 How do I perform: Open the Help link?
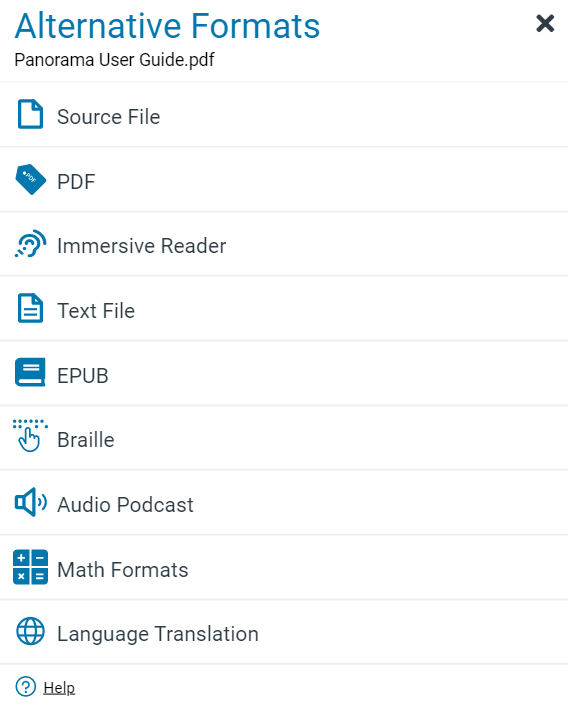[59, 688]
